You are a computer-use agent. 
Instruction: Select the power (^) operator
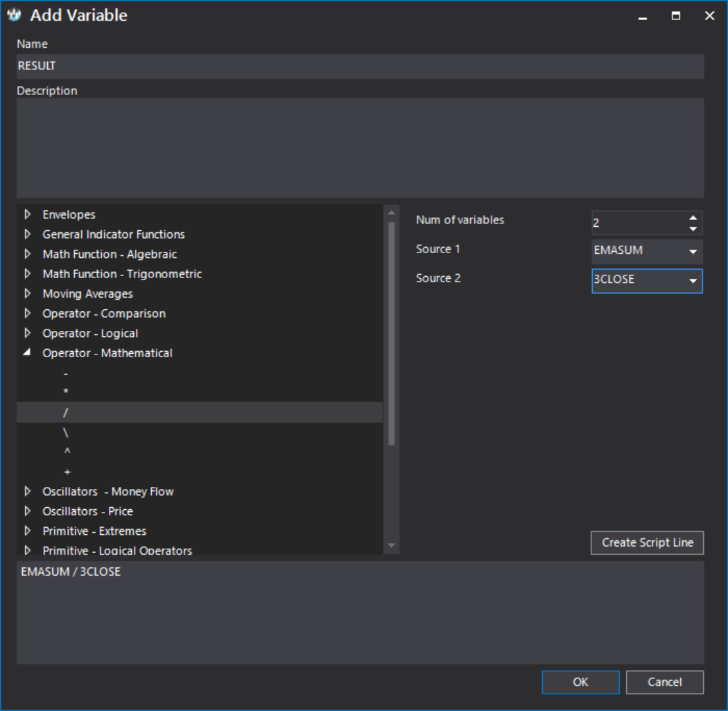tap(67, 452)
